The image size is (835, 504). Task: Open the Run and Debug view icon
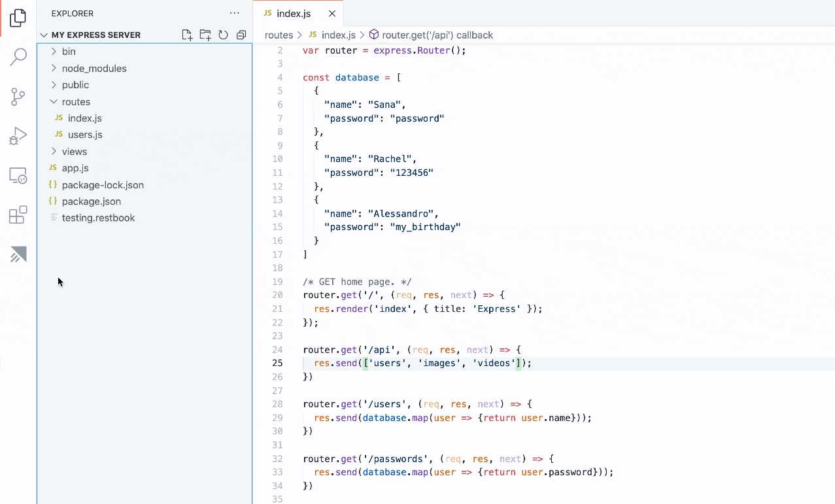(x=18, y=136)
